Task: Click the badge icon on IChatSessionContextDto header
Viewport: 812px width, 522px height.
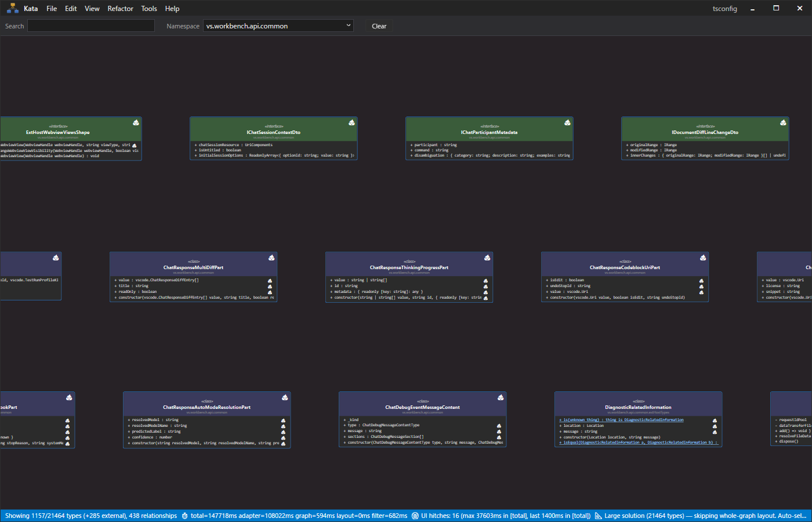Action: pyautogui.click(x=351, y=122)
